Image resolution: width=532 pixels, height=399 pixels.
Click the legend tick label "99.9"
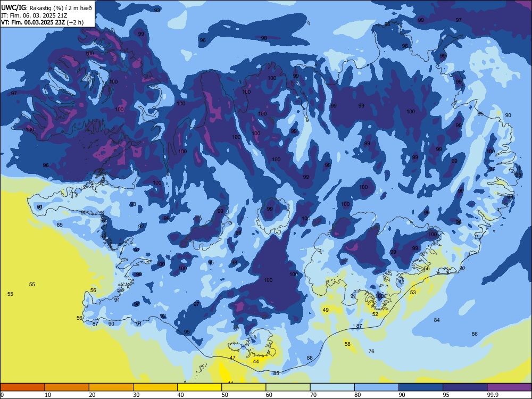point(493,395)
